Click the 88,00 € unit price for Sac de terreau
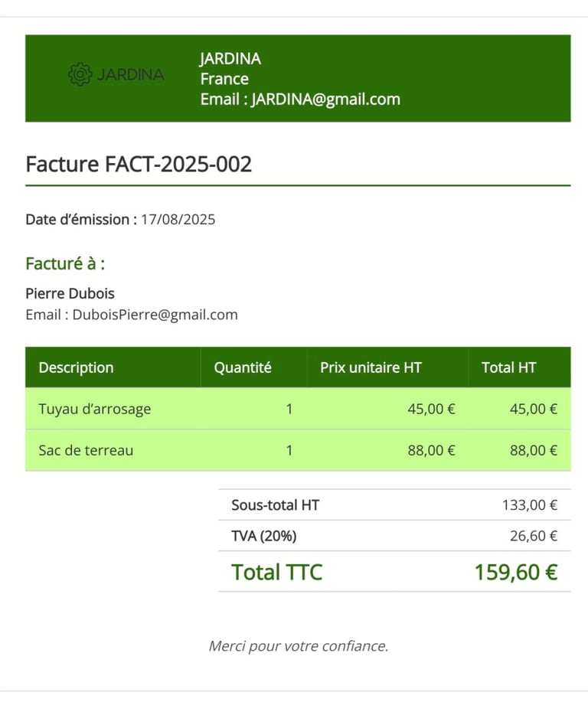The width and height of the screenshot is (588, 725). [431, 450]
